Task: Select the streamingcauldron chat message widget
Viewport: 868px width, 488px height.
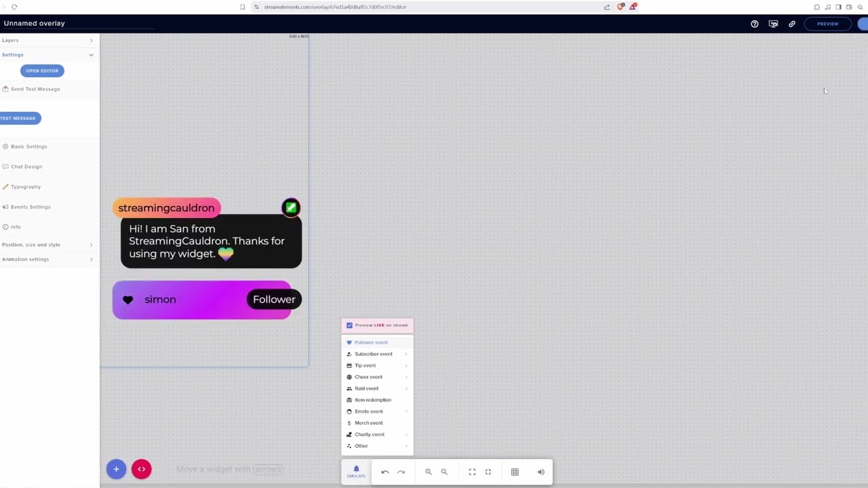Action: [x=211, y=241]
